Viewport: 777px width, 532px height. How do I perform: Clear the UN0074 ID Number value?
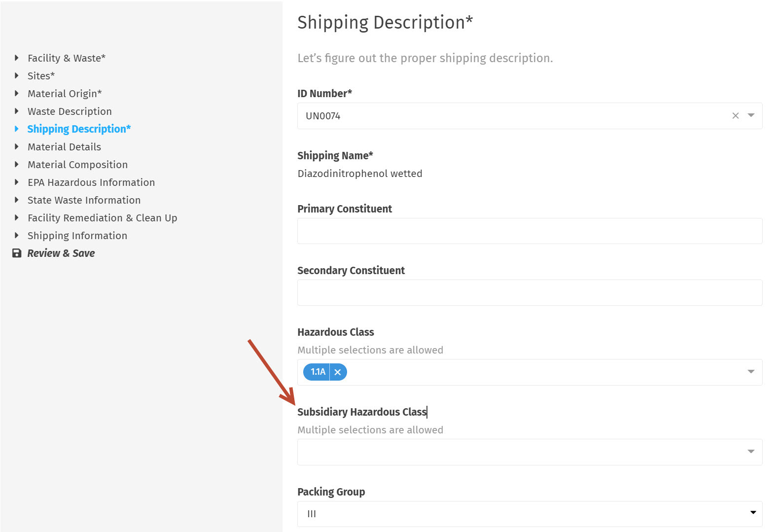pyautogui.click(x=735, y=116)
